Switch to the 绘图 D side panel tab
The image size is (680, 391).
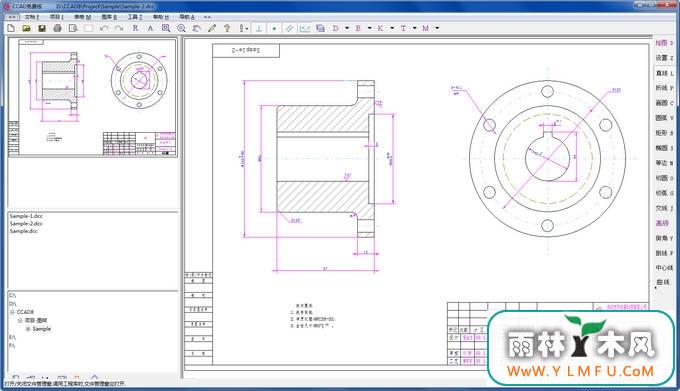(x=664, y=43)
